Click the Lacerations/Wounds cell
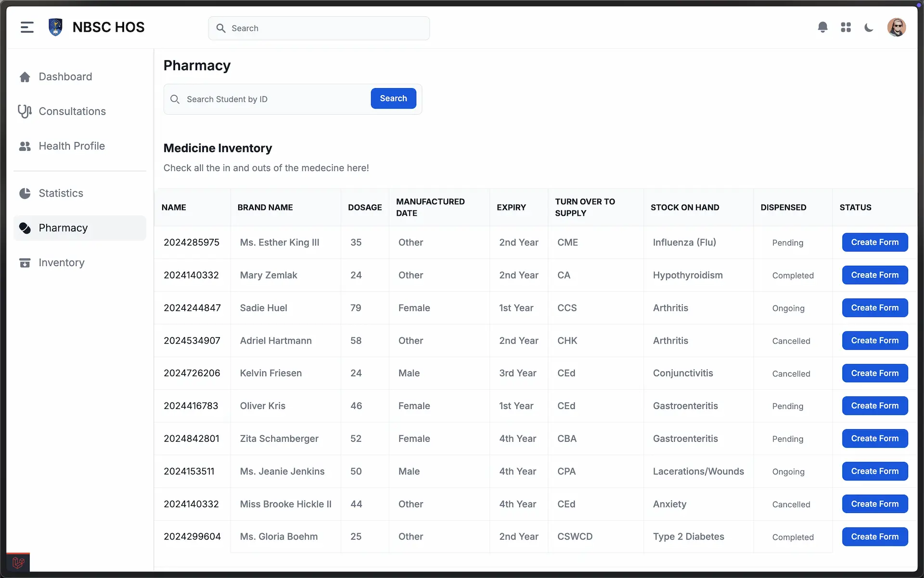The height and width of the screenshot is (578, 924). click(698, 472)
